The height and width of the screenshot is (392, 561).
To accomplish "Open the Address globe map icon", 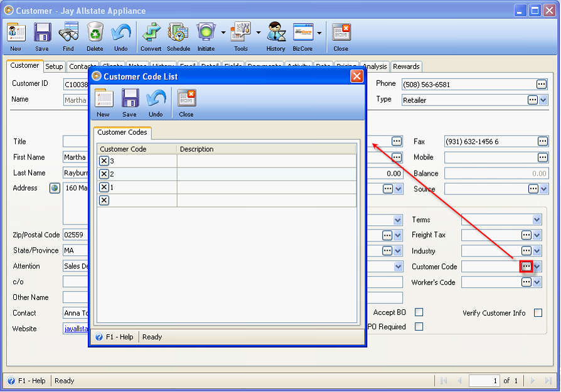I will [x=55, y=188].
